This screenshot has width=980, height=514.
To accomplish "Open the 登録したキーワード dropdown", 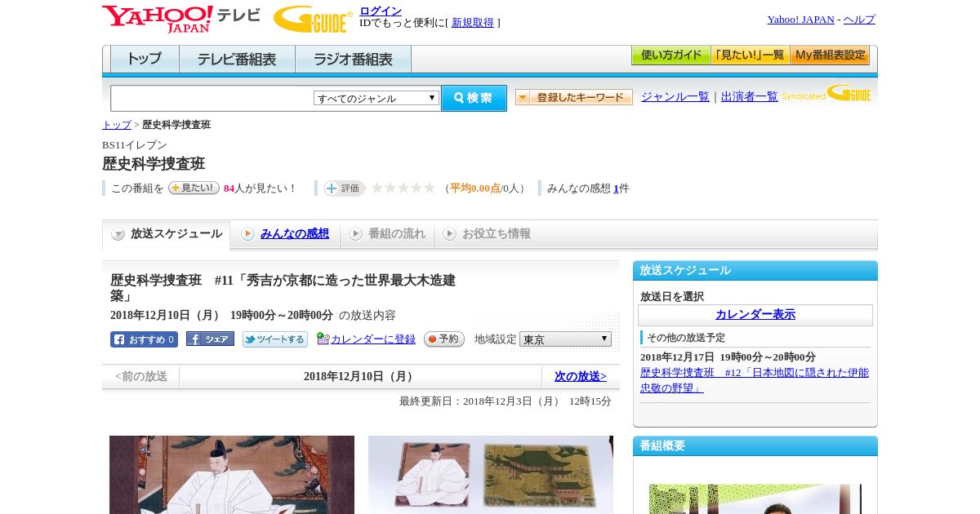I will 574,97.
